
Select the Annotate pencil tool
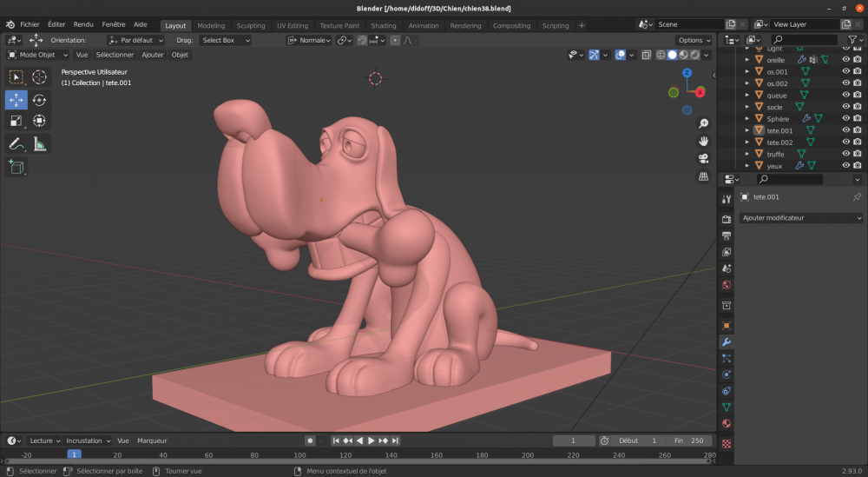(x=16, y=144)
